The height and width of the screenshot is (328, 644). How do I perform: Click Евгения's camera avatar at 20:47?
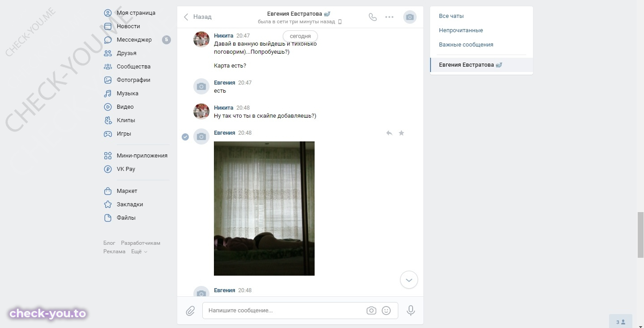pos(201,86)
